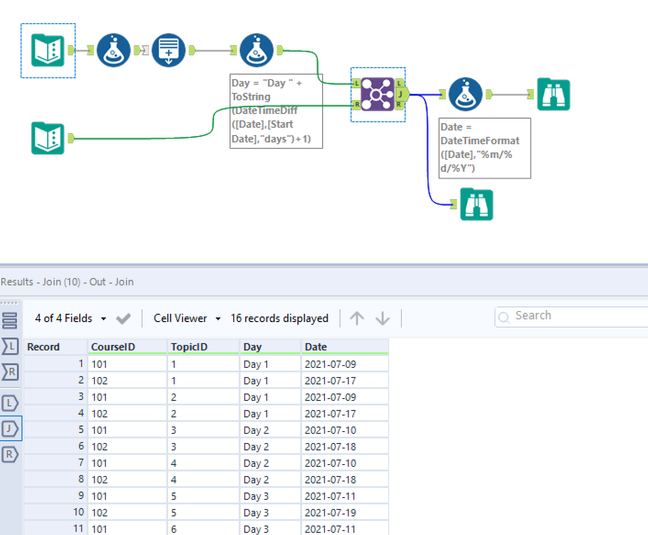648x535 pixels.
Task: Select the TopicID cell in record 11
Action: 203,529
